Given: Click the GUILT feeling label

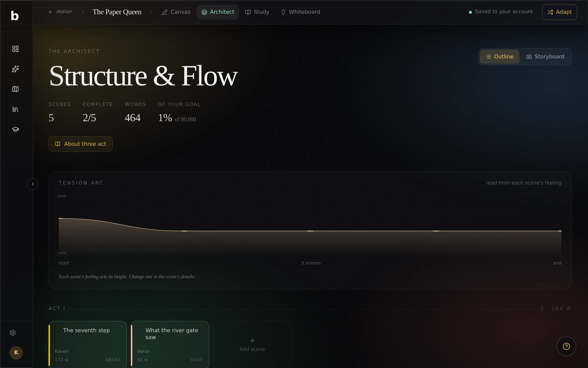Looking at the screenshot, I should (197, 360).
